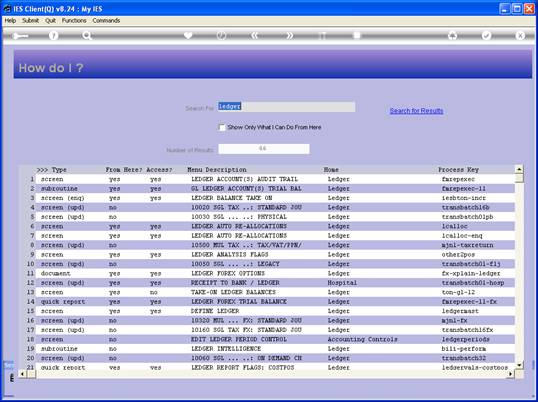Go back with the double left arrows
The width and height of the screenshot is (538, 402).
pyautogui.click(x=255, y=35)
